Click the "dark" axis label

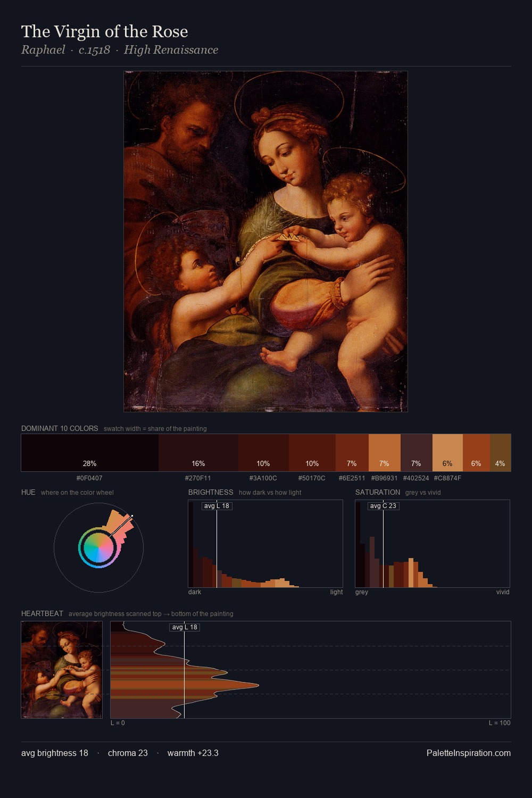click(x=195, y=592)
